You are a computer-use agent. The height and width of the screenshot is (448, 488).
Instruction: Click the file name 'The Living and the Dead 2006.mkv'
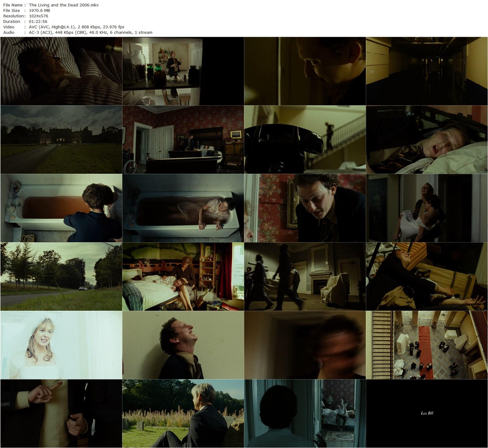click(64, 5)
